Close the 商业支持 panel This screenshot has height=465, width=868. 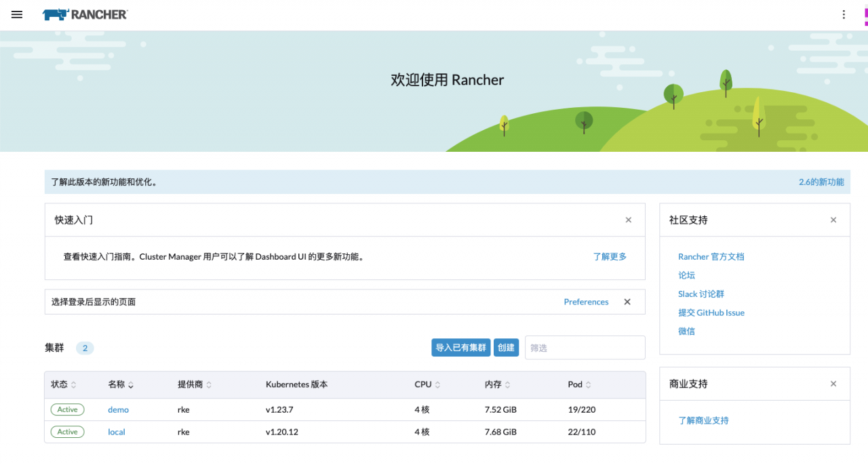coord(833,384)
